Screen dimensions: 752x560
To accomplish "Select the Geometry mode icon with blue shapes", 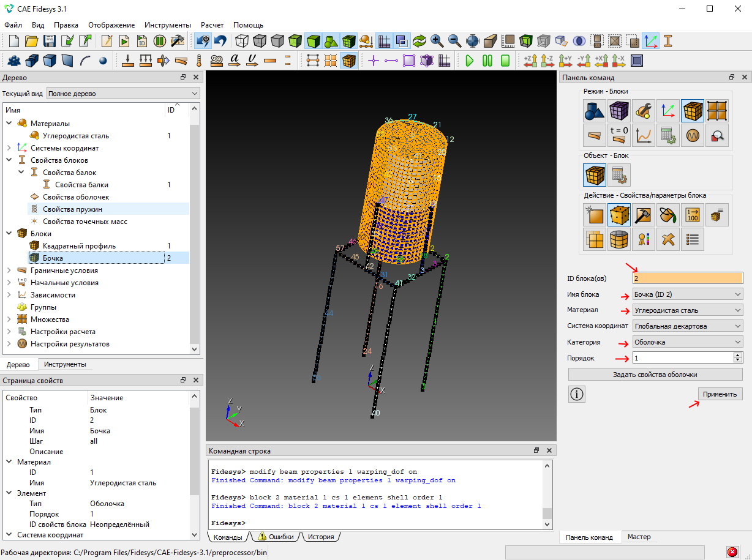I will coord(595,111).
